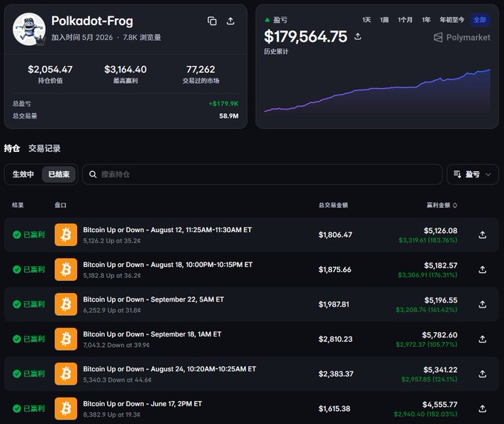The width and height of the screenshot is (504, 424).
Task: Share the August 24 10:20AM market result
Action: 483,374
